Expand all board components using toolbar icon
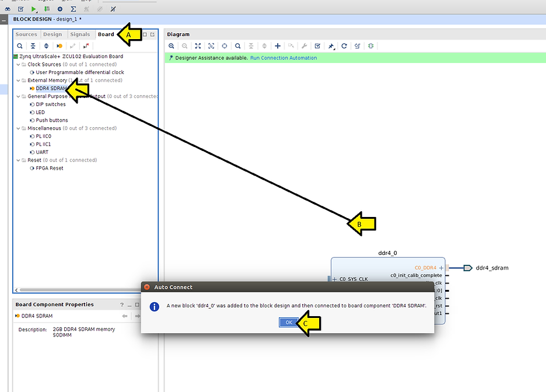This screenshot has height=392, width=546. [x=46, y=46]
